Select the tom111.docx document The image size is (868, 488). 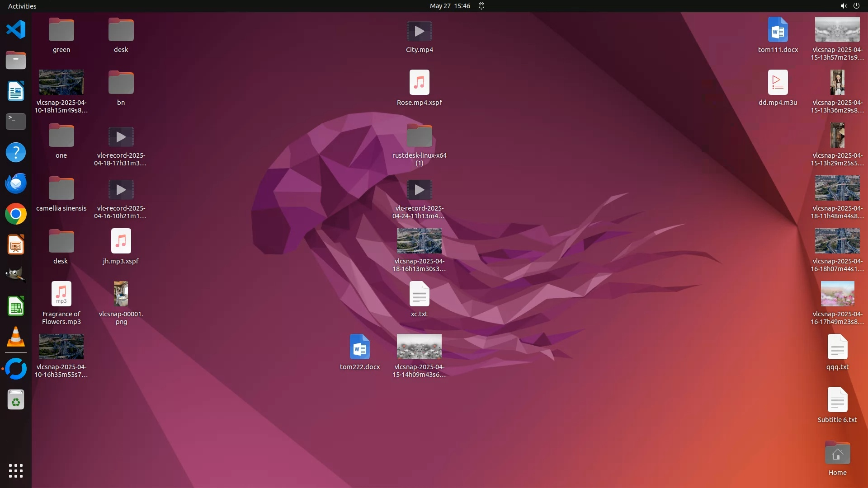[x=778, y=31]
